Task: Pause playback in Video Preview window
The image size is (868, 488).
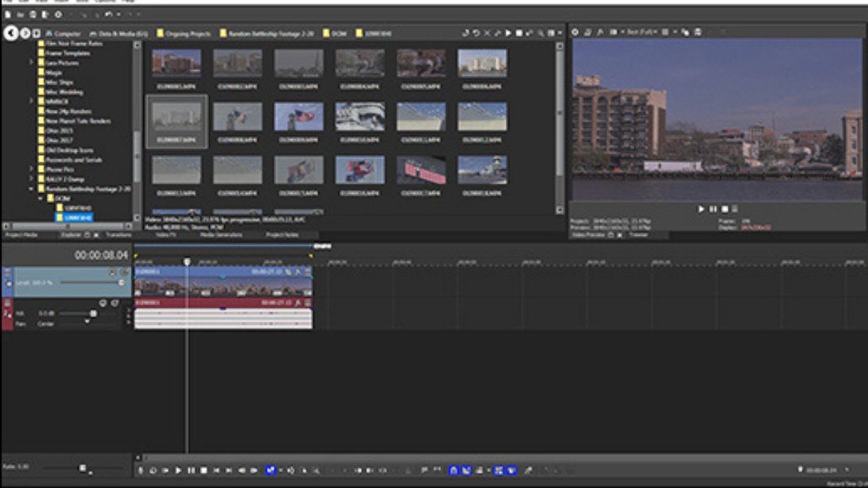Action: (713, 209)
